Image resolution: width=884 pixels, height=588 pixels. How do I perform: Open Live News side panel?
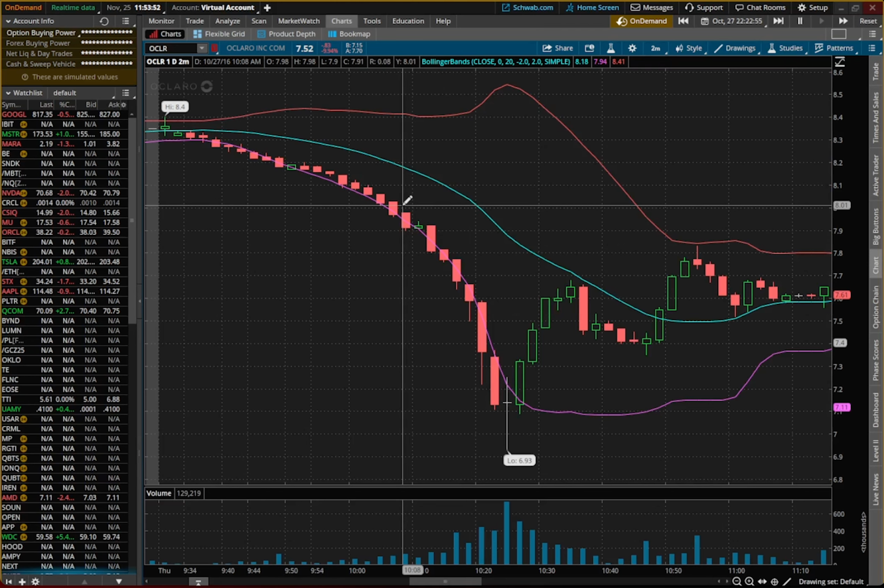(x=876, y=489)
